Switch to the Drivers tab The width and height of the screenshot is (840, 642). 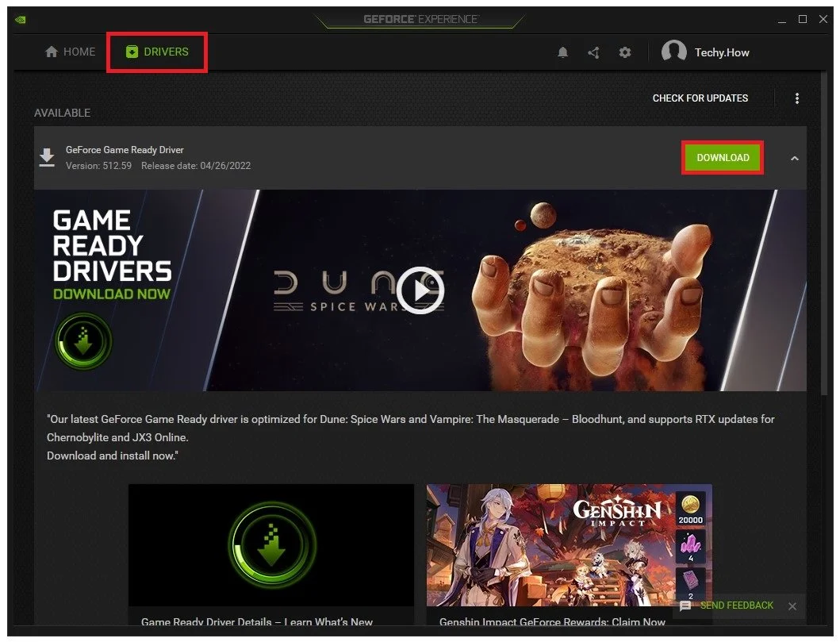(157, 52)
